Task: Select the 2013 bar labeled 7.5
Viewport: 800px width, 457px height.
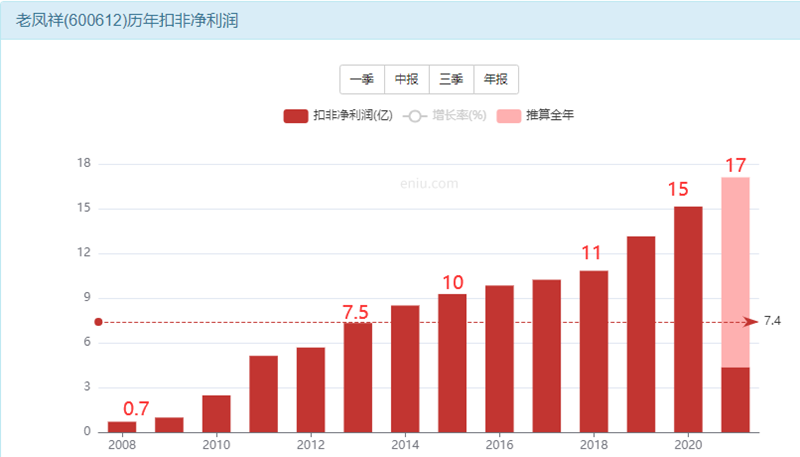Action: tap(358, 377)
